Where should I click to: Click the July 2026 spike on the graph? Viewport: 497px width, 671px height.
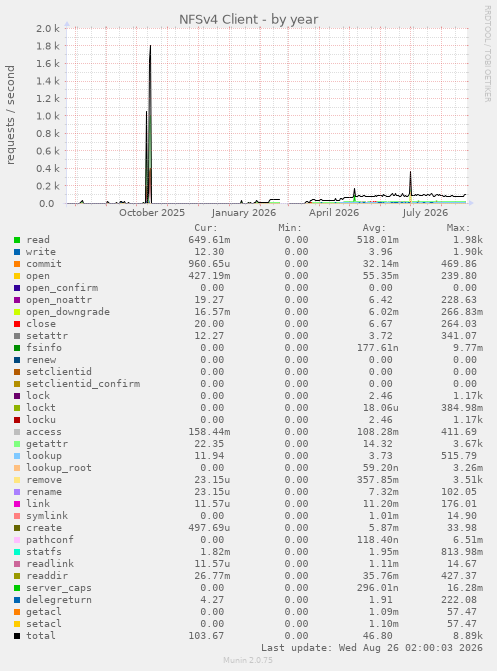pos(410,187)
